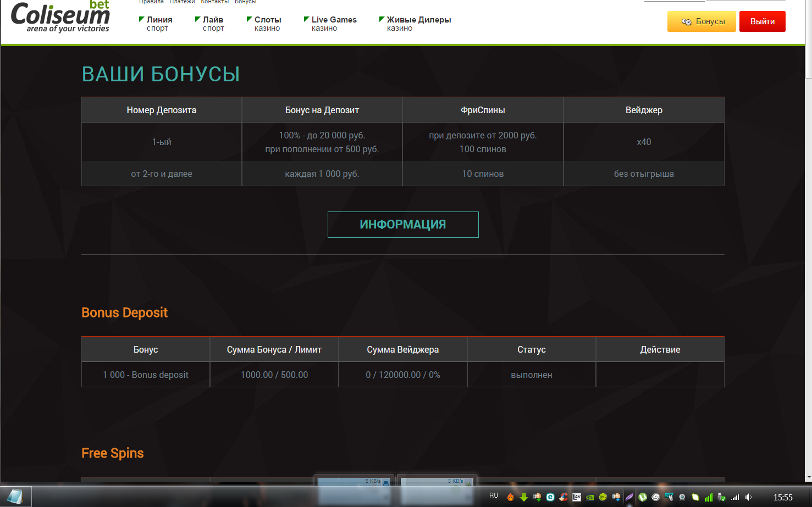Click the ESET antivirus tray icon
The width and height of the screenshot is (812, 507).
click(550, 497)
